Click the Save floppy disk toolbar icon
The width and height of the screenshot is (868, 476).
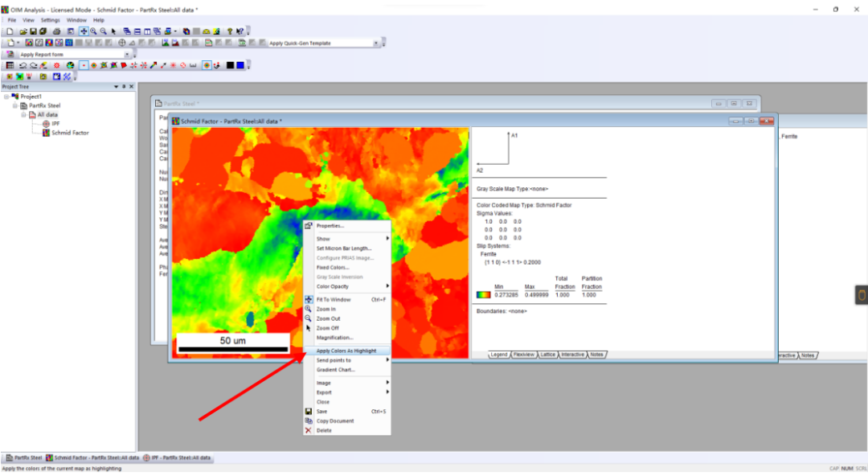coord(33,31)
